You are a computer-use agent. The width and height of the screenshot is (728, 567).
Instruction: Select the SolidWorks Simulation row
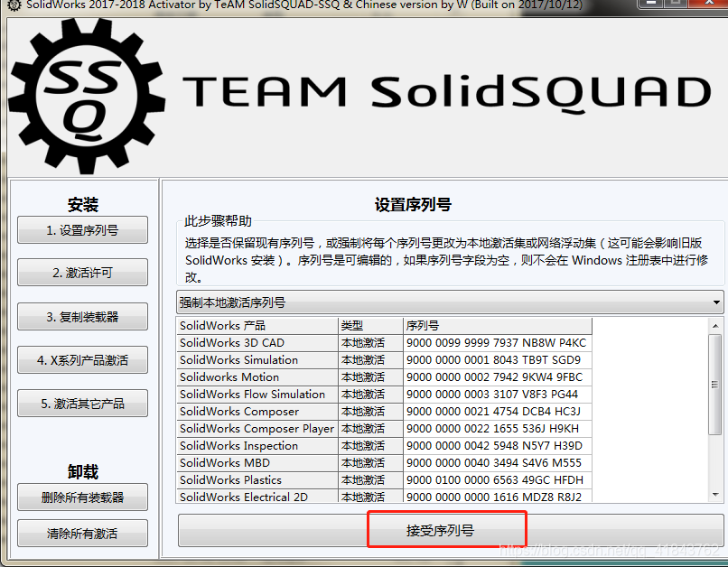[x=384, y=360]
